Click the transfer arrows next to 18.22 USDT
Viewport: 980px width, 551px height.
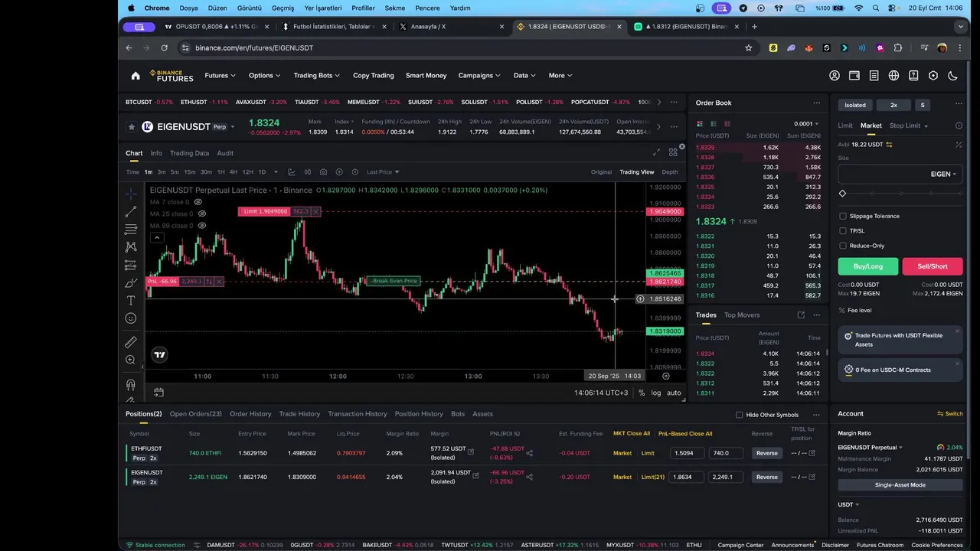890,144
